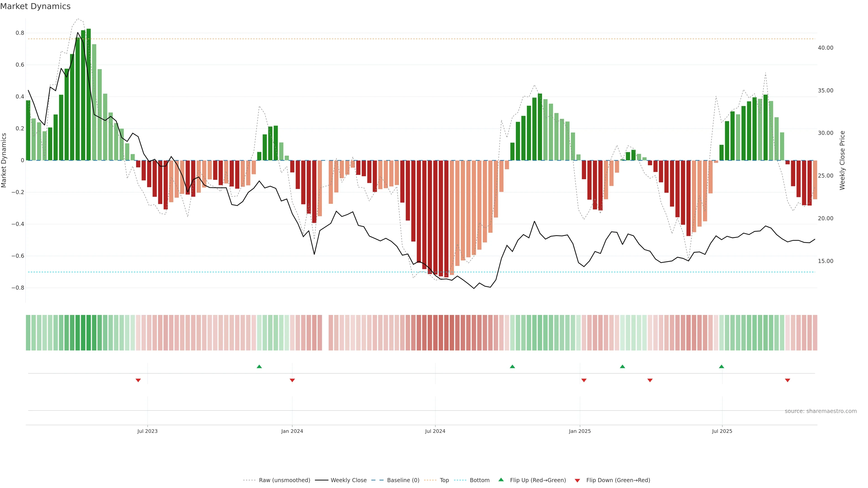This screenshot has height=488, width=868.
Task: Click the Market Dynamics chart title
Action: [x=35, y=6]
